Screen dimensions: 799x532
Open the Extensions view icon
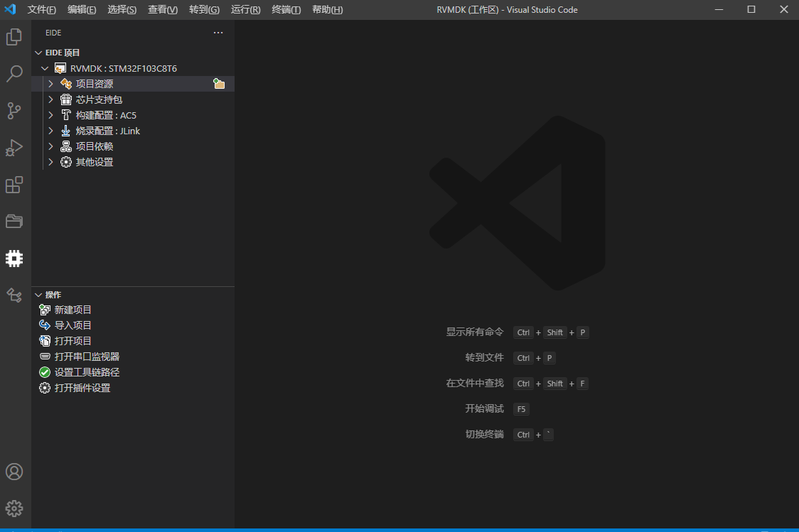point(14,185)
